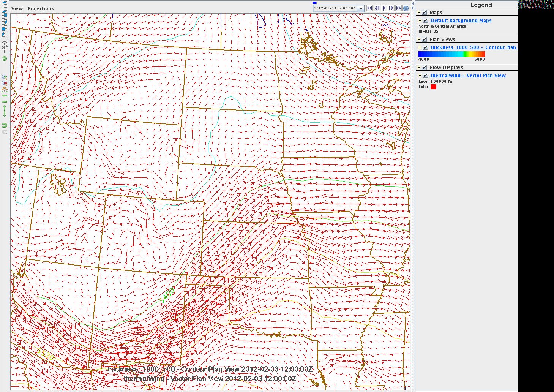Uncheck the Maps category visibility checkbox
554x392 pixels.
pos(425,13)
